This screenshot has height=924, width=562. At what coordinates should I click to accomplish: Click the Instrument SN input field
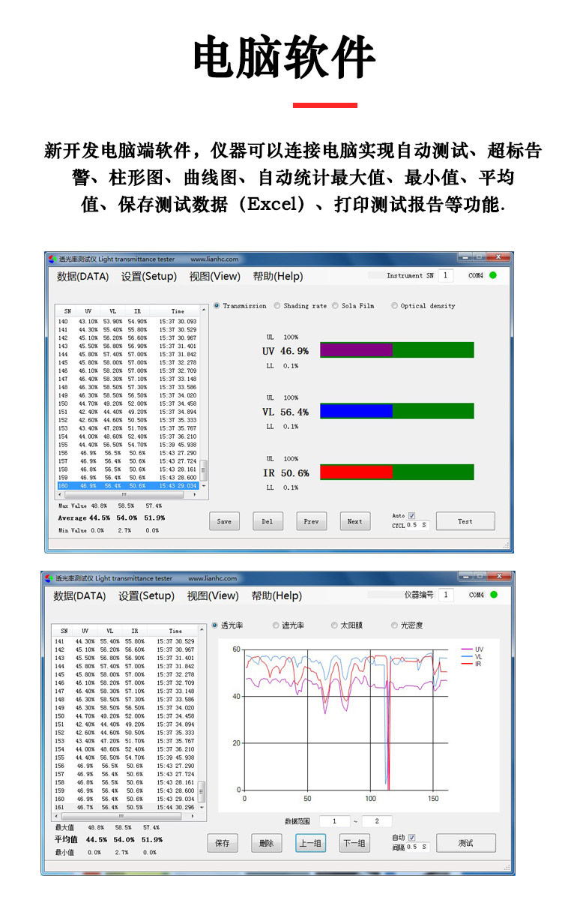coord(445,275)
